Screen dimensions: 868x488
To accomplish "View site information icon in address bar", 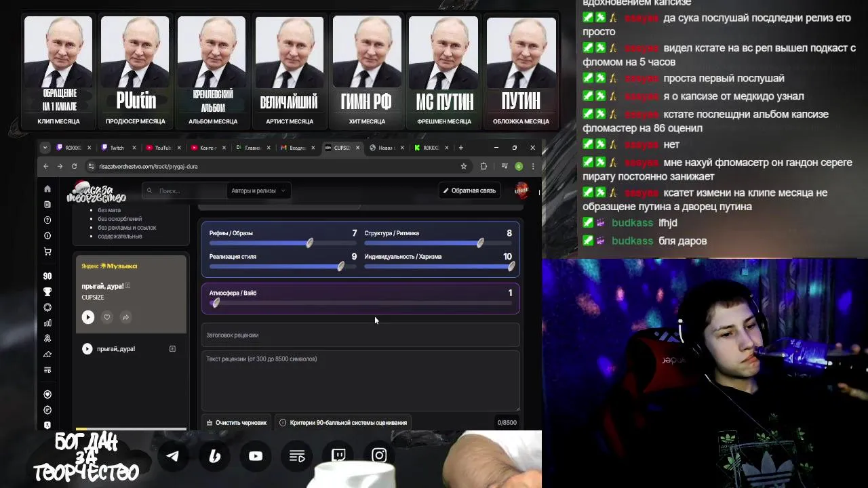I will click(x=91, y=166).
